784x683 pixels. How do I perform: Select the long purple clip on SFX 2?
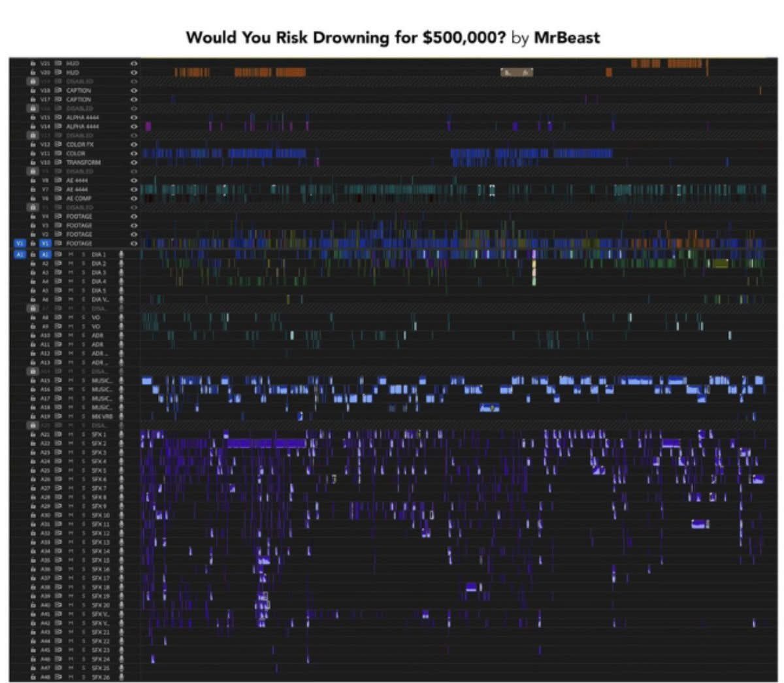267,443
